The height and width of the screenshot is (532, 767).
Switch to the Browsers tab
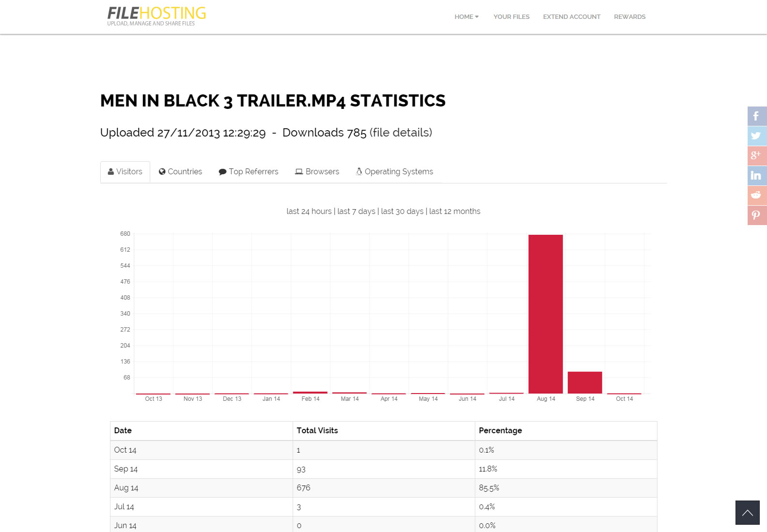pyautogui.click(x=317, y=172)
